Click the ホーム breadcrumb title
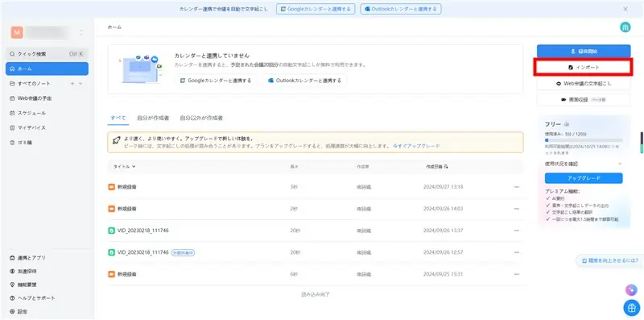This screenshot has height=320, width=644. pyautogui.click(x=114, y=27)
